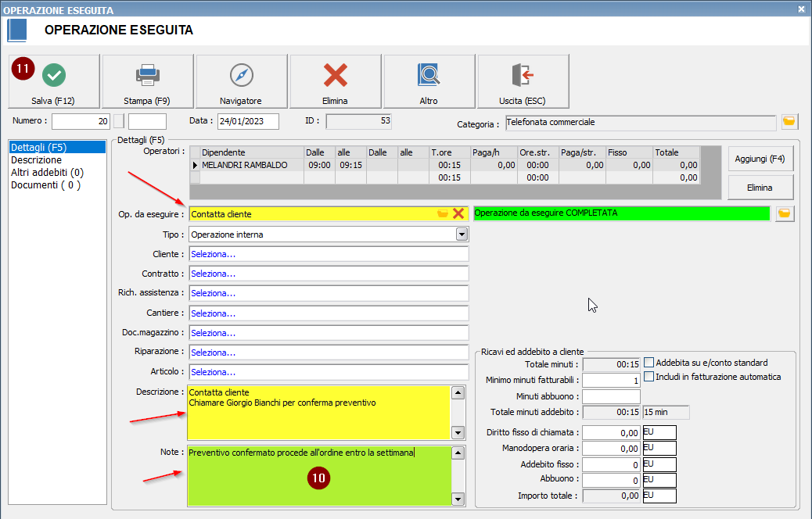
Task: Print using the Stampa (F9) icon
Action: (148, 75)
